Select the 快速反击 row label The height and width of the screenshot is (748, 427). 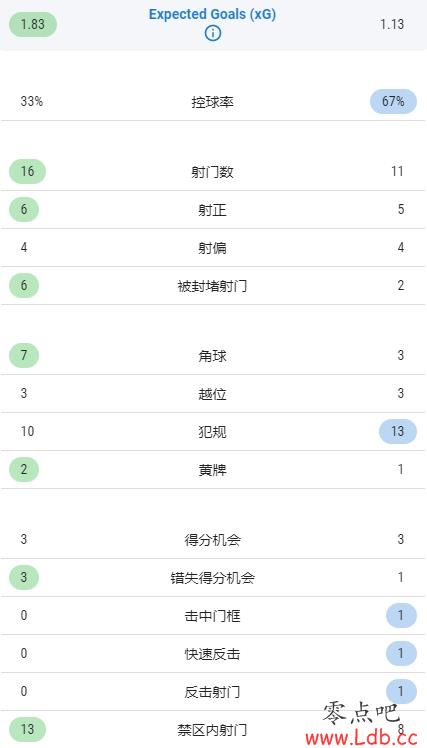213,654
